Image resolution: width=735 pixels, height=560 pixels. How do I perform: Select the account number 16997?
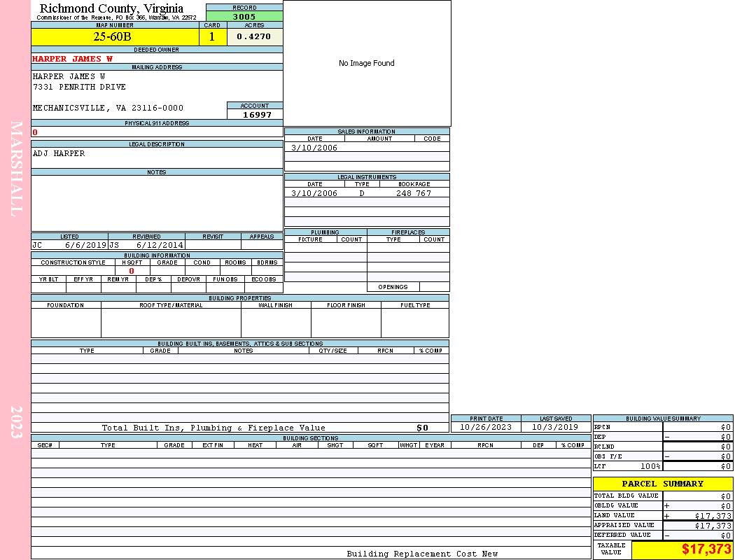(x=257, y=115)
